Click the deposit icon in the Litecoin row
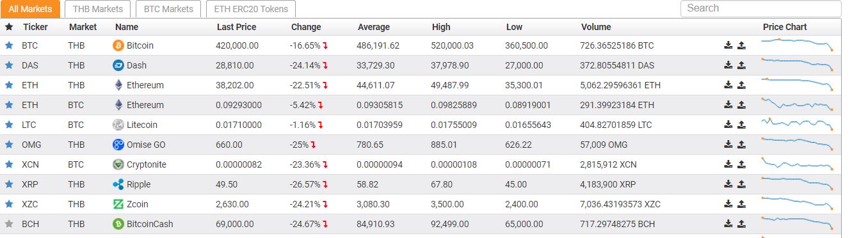The width and height of the screenshot is (868, 238). coord(728,125)
